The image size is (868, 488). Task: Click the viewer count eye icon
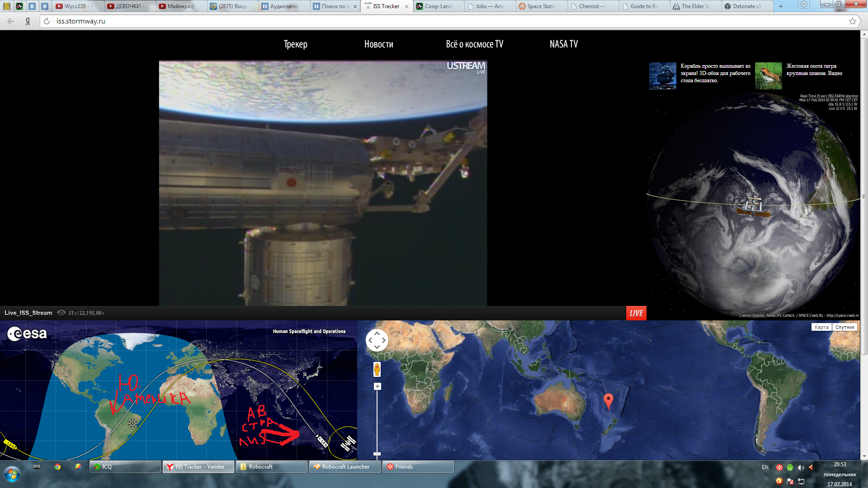click(61, 313)
